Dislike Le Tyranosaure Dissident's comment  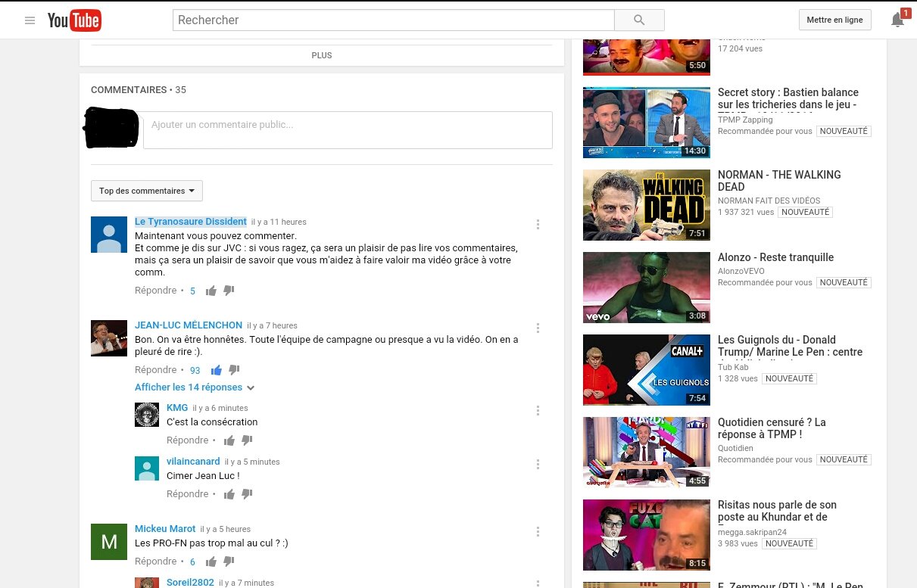pyautogui.click(x=229, y=291)
